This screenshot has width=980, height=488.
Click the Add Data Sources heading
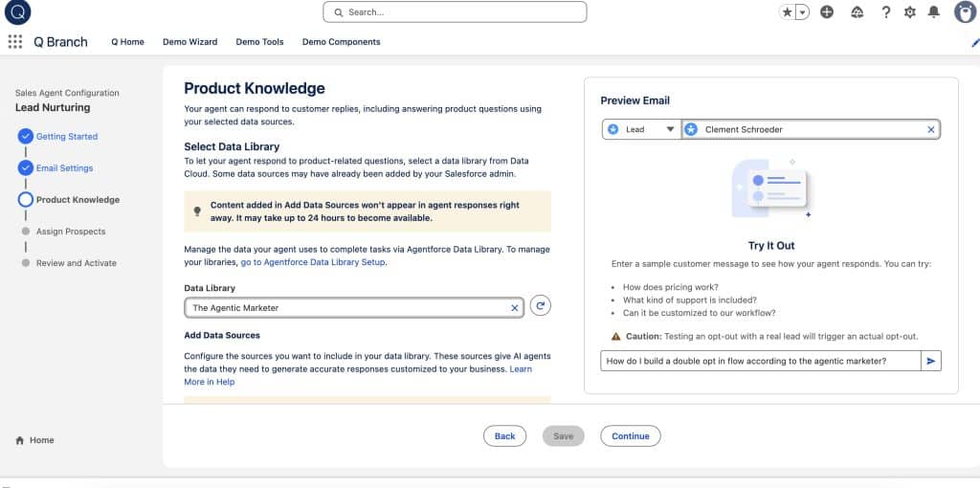pyautogui.click(x=222, y=335)
